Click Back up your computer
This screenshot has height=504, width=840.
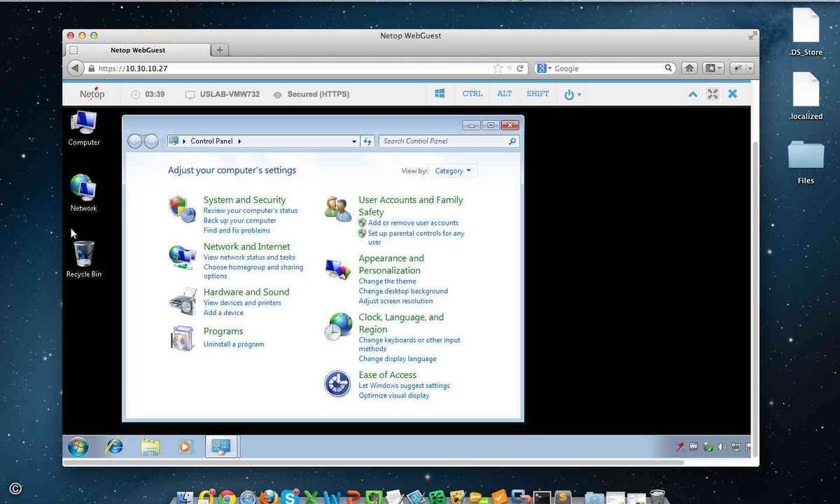pyautogui.click(x=240, y=220)
